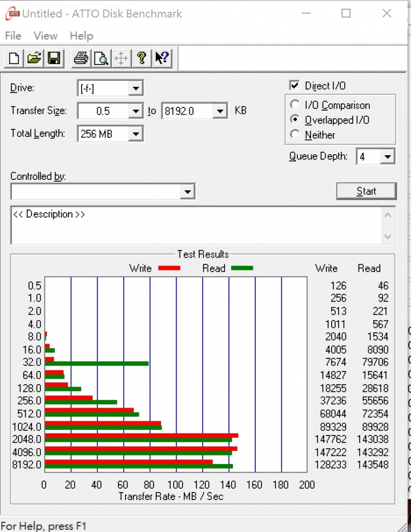Click the read value 143548
Image resolution: width=411 pixels, height=532 pixels.
pos(373,465)
